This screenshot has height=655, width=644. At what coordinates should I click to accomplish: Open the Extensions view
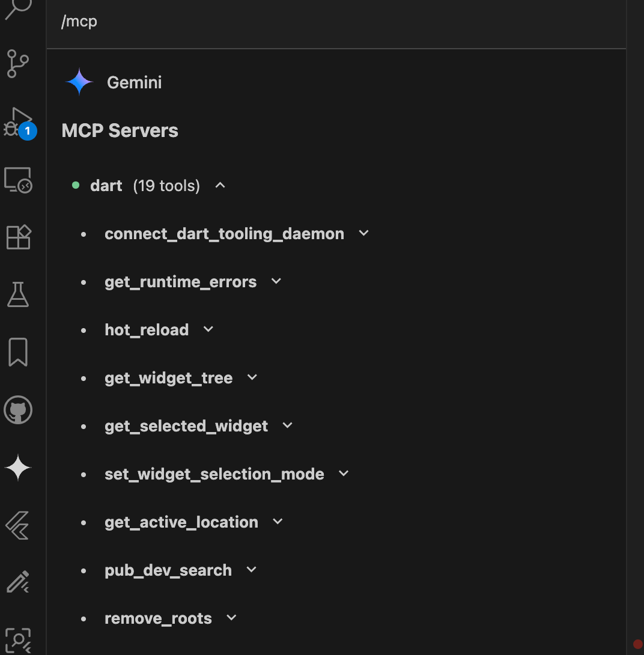17,237
